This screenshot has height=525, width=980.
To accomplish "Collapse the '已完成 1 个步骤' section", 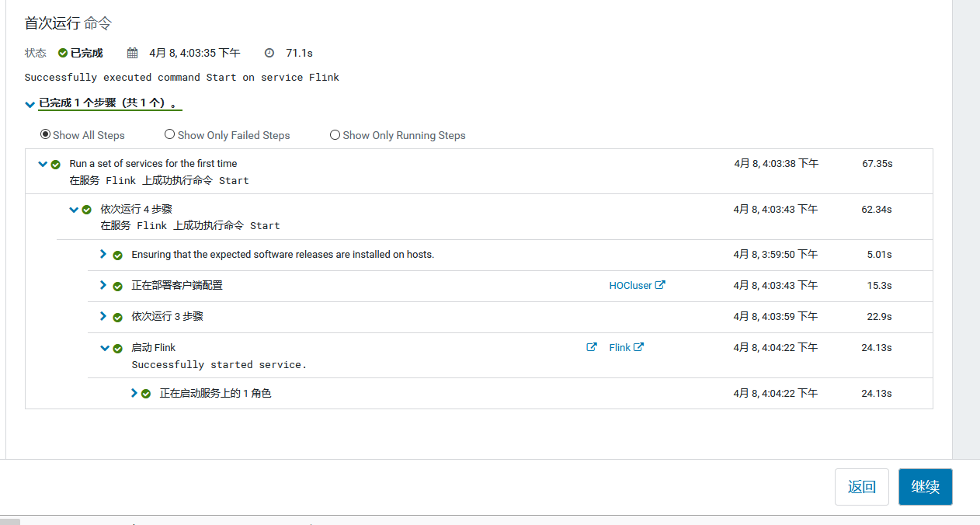I will tap(30, 104).
